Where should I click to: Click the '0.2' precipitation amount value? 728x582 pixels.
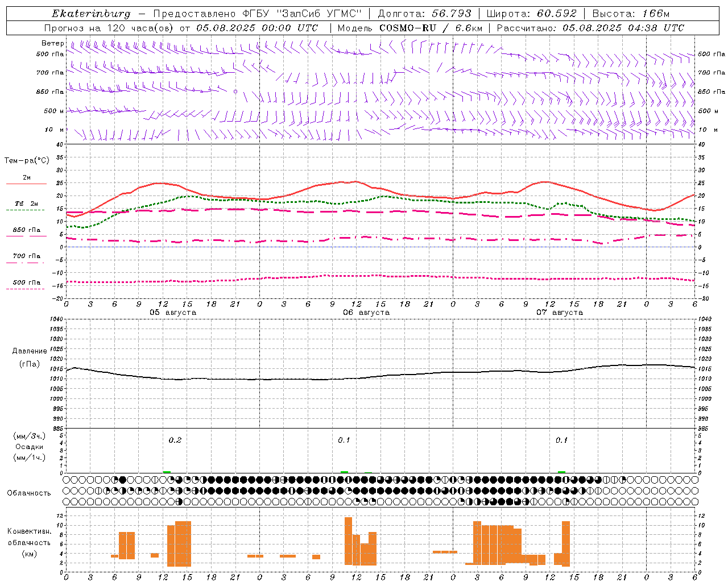[x=175, y=440]
